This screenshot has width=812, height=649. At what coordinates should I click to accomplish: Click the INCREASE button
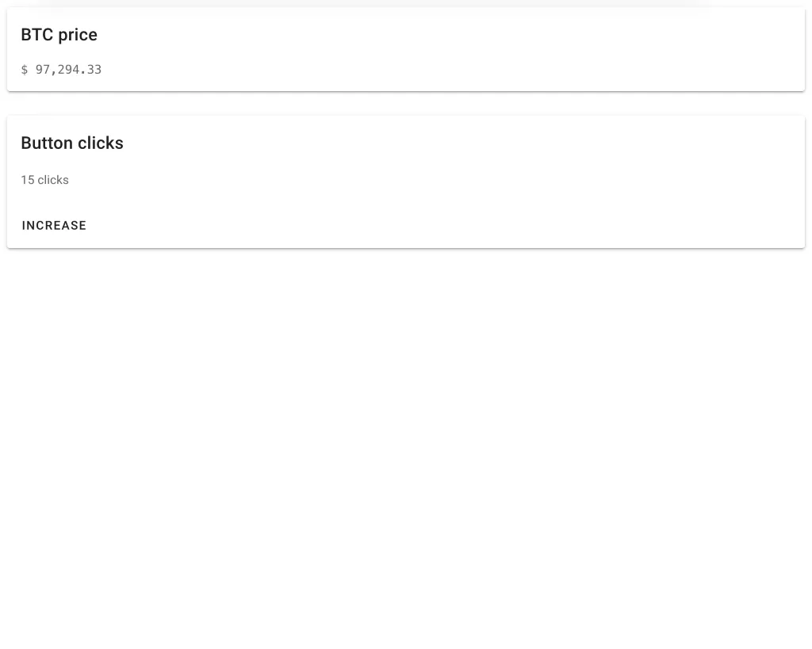click(x=54, y=226)
